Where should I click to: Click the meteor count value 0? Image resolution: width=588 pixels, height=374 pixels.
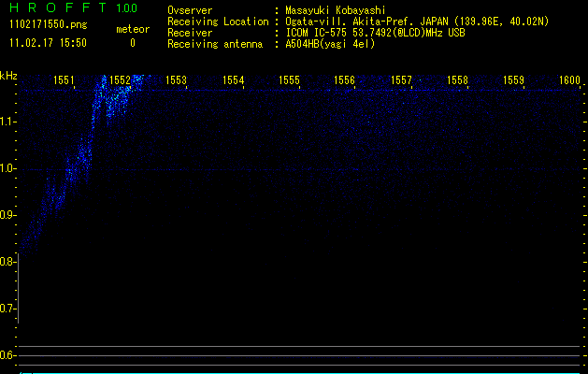pyautogui.click(x=133, y=43)
